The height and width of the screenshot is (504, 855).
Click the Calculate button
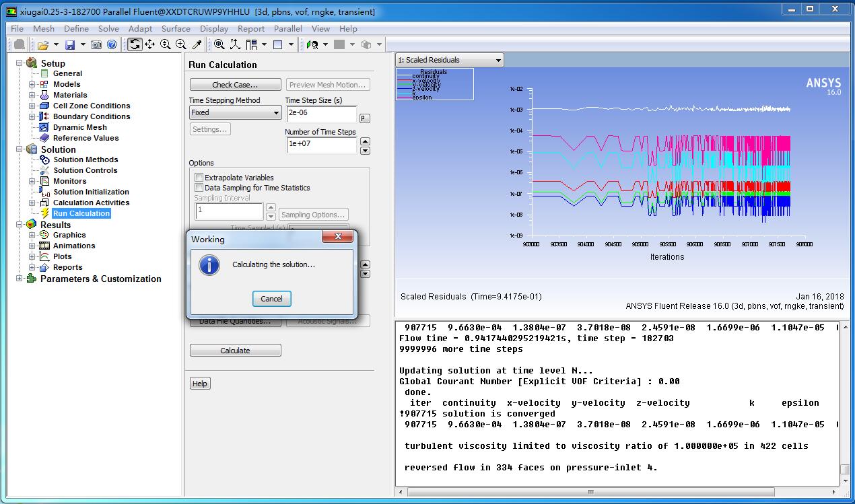tap(235, 351)
